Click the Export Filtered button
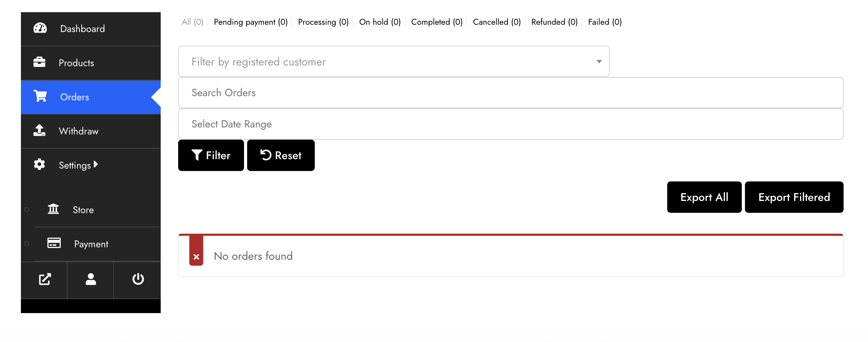The height and width of the screenshot is (342, 868). 794,197
